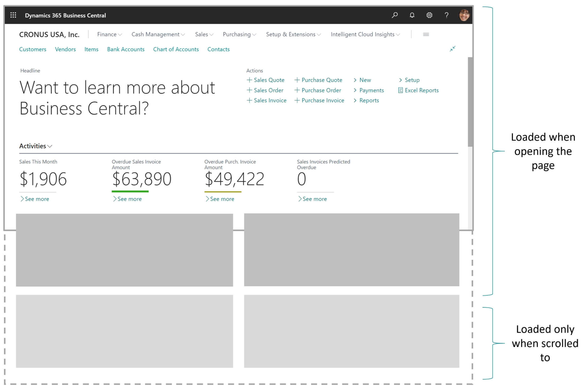582x392 pixels.
Task: Click the Sales Invoices Predicted Overdue value 0
Action: [302, 179]
